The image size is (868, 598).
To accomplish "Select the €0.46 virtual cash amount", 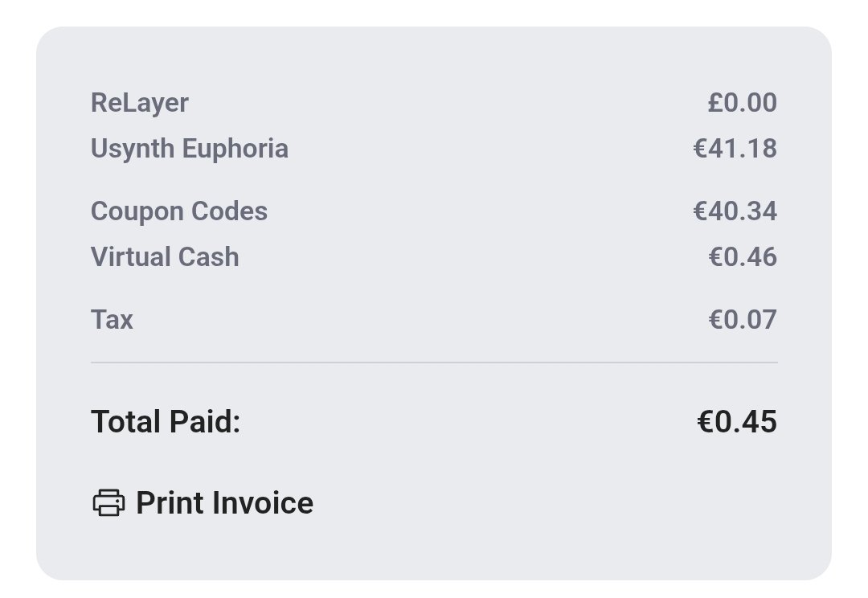I will (742, 257).
